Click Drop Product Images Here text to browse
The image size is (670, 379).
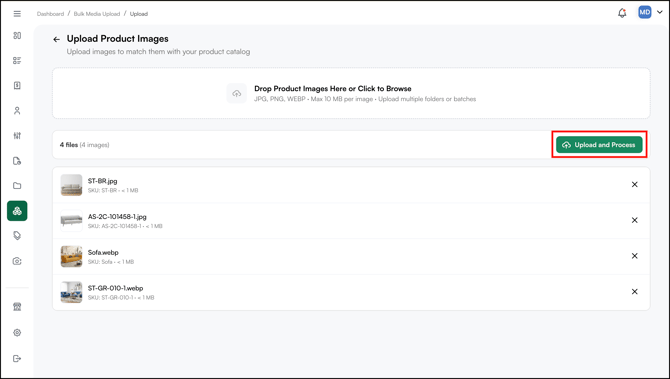coord(333,88)
